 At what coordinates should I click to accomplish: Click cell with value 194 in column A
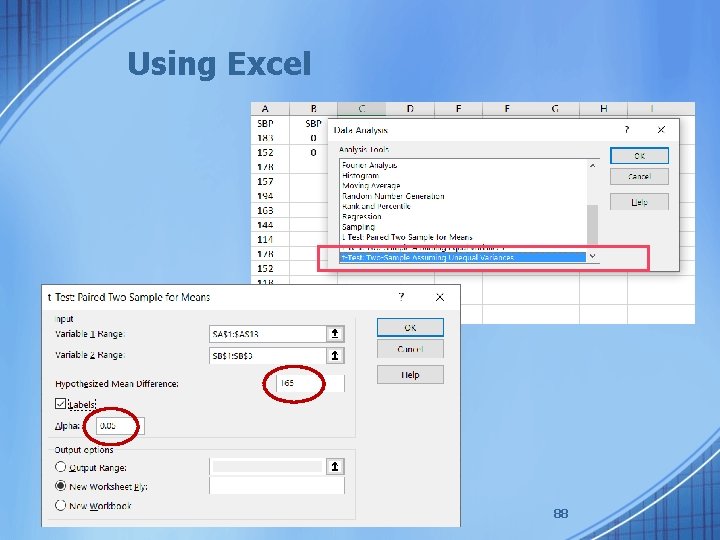[x=270, y=196]
